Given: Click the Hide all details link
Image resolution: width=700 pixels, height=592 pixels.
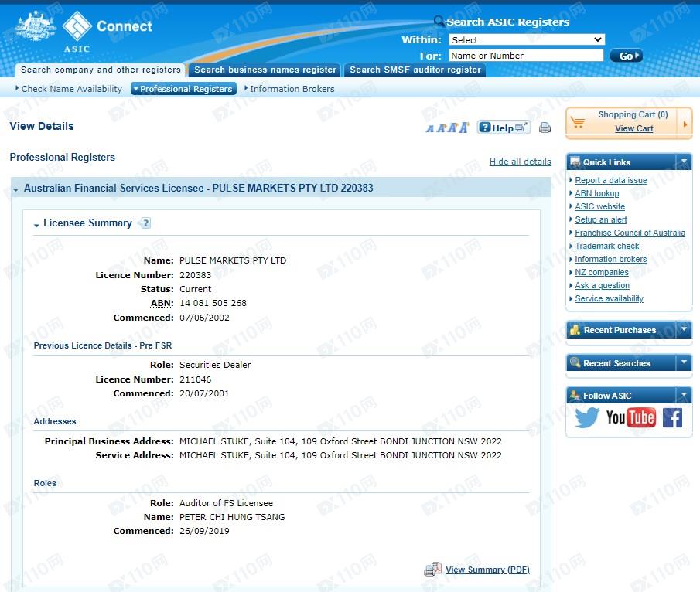Looking at the screenshot, I should click(x=520, y=162).
